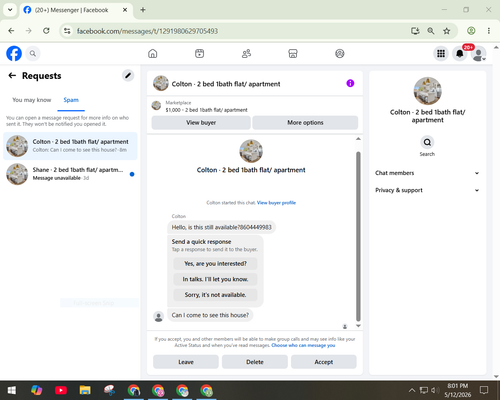This screenshot has width=500, height=400.
Task: Open File Explorer from the taskbar
Action: tap(85, 390)
